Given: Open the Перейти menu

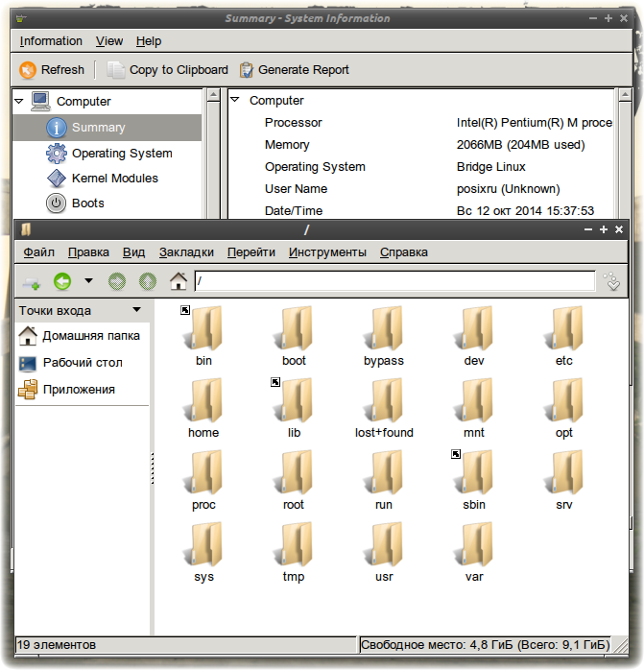Looking at the screenshot, I should coord(250,252).
